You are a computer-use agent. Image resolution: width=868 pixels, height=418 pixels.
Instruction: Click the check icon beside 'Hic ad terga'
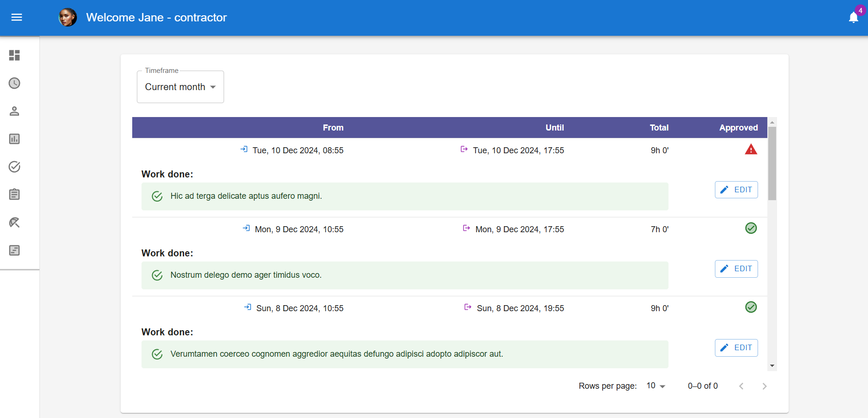point(157,196)
